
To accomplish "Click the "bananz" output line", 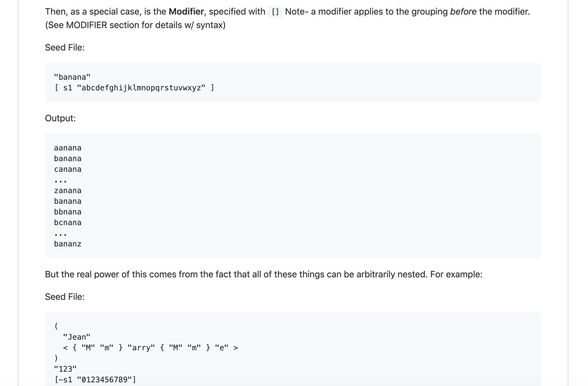I will (68, 244).
